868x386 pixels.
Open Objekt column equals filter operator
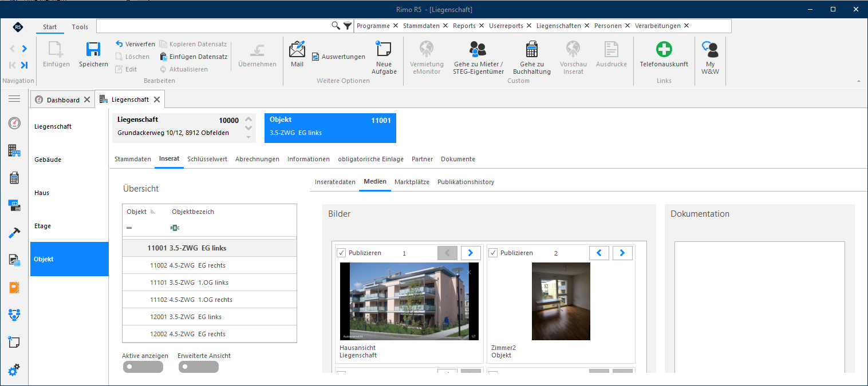(x=129, y=228)
